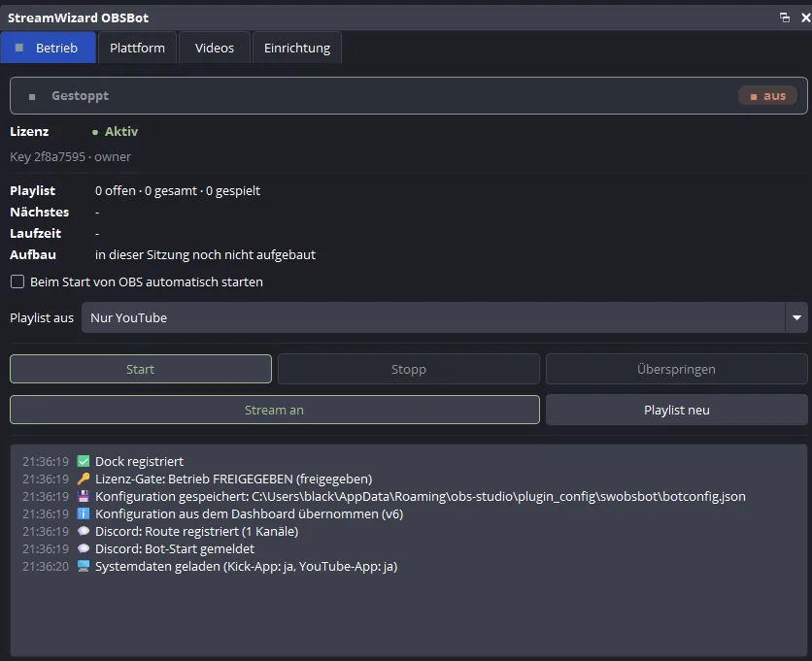Click the 'Gestoppt' status text
The image size is (812, 661).
click(x=81, y=96)
